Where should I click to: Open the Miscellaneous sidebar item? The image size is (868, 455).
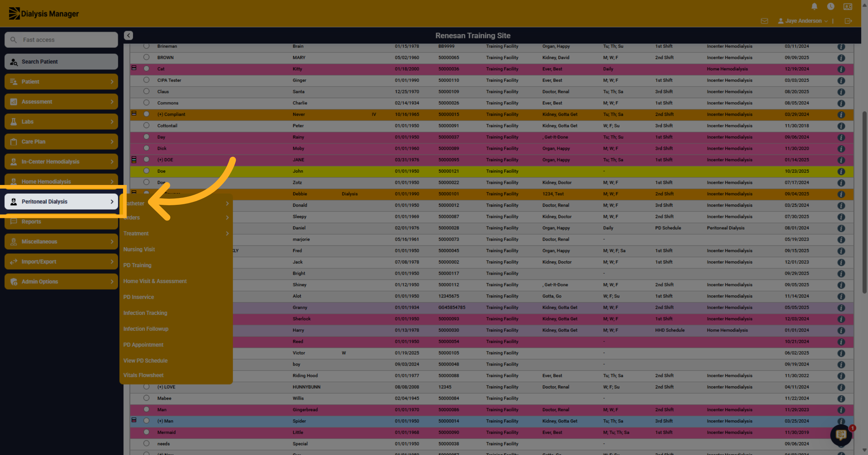pyautogui.click(x=61, y=242)
